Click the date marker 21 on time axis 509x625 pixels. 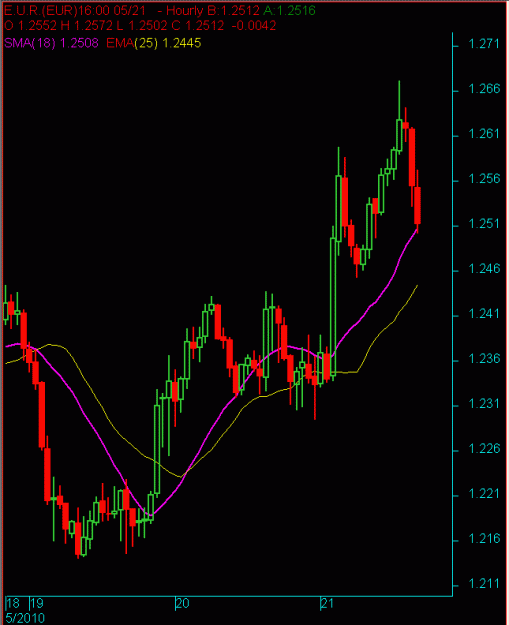click(x=327, y=603)
